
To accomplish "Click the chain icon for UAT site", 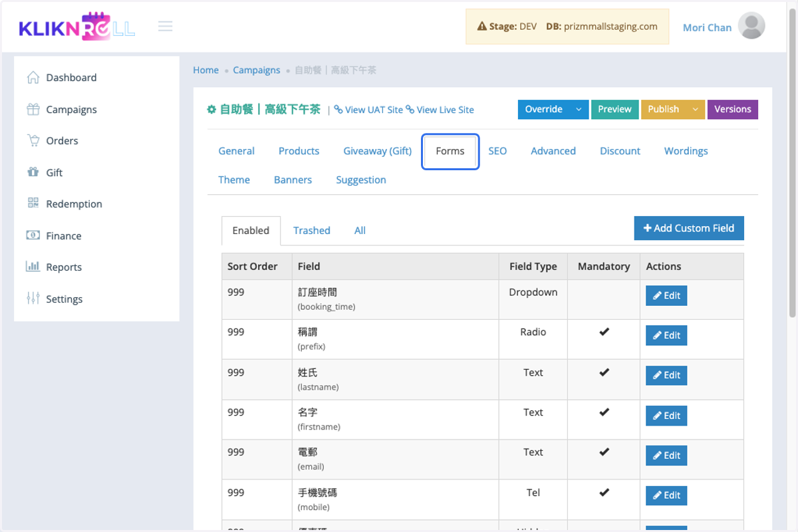I will [338, 110].
